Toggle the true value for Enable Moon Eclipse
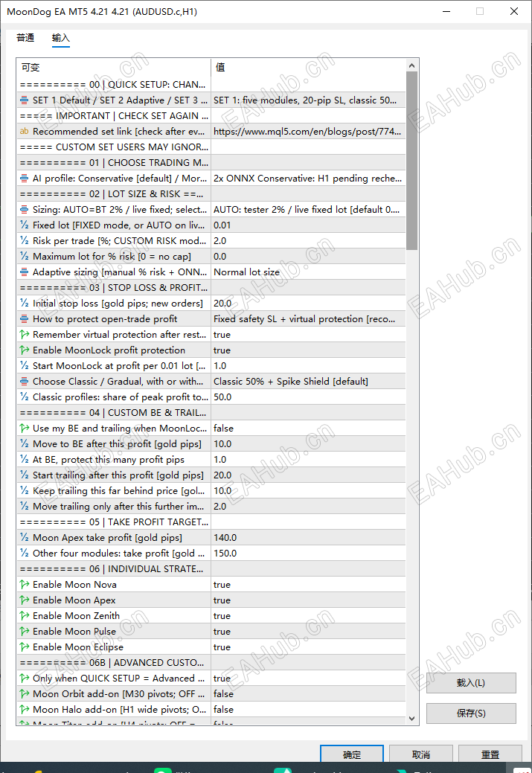The image size is (532, 773). [x=308, y=647]
